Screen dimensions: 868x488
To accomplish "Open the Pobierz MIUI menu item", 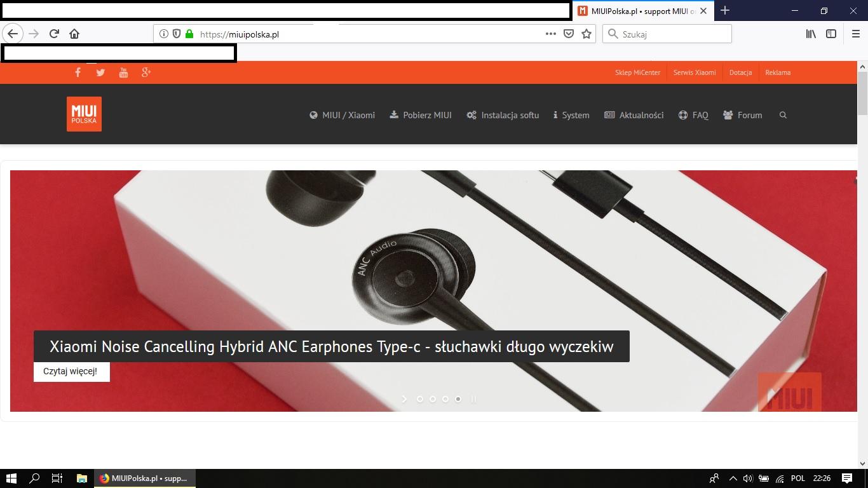I will (x=421, y=115).
